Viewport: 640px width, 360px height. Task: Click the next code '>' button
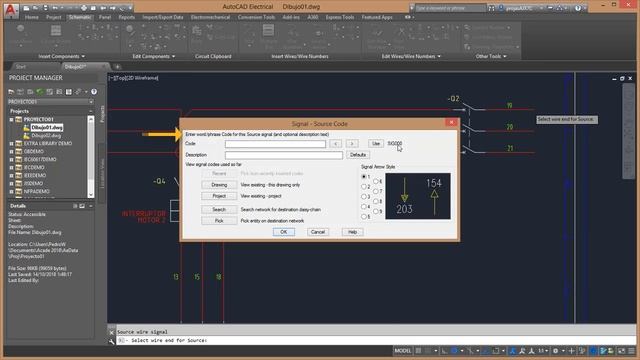(352, 144)
